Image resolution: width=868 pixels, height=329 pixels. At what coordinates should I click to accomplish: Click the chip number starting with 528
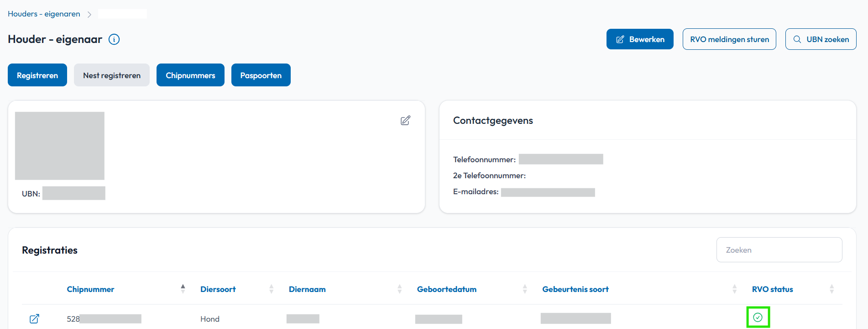tap(104, 319)
